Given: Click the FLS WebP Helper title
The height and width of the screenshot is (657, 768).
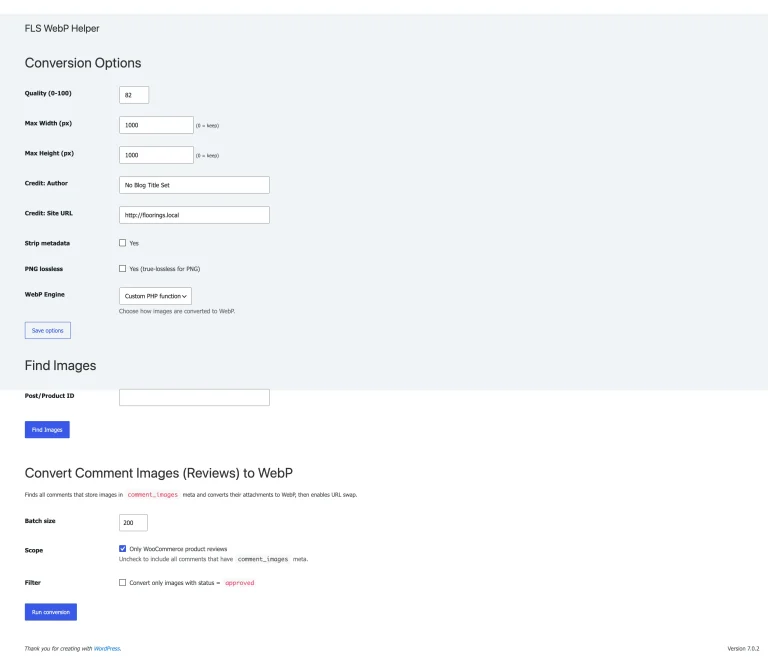Looking at the screenshot, I should click(x=62, y=28).
